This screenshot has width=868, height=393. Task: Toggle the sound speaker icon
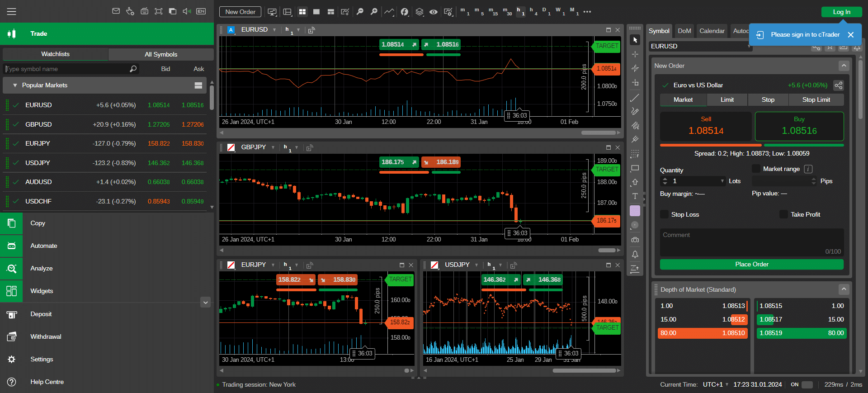(x=187, y=11)
